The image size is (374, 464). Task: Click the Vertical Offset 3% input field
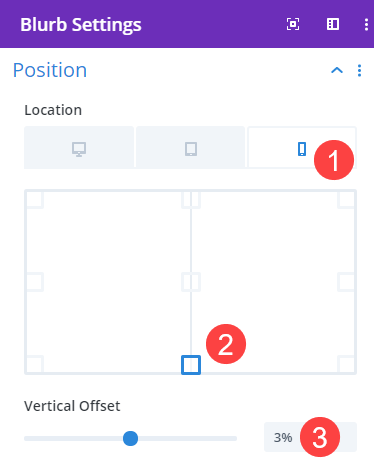310,437
